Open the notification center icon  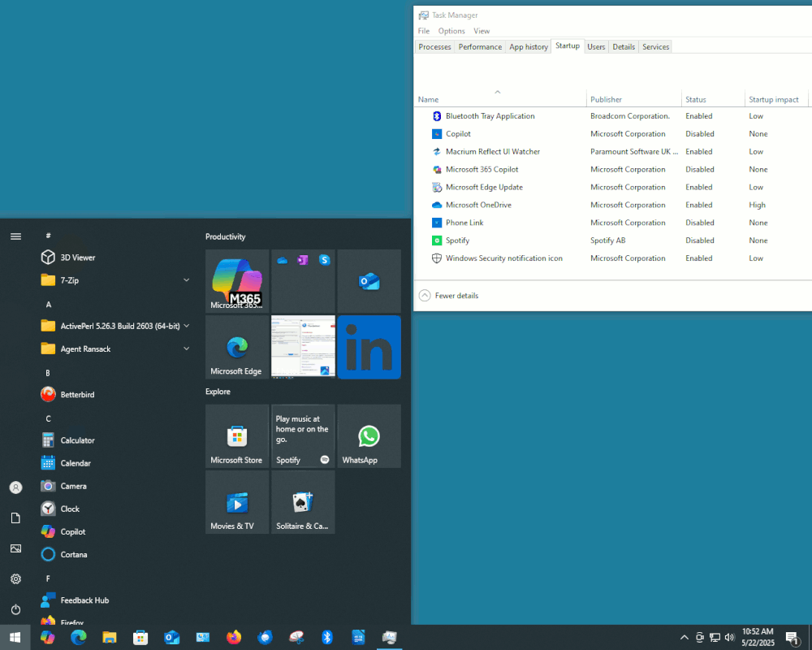(793, 639)
